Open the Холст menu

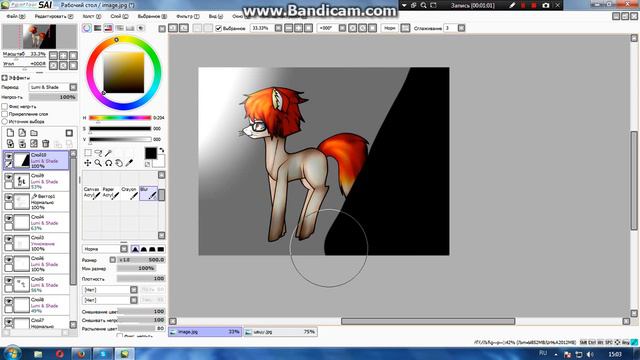coord(91,16)
